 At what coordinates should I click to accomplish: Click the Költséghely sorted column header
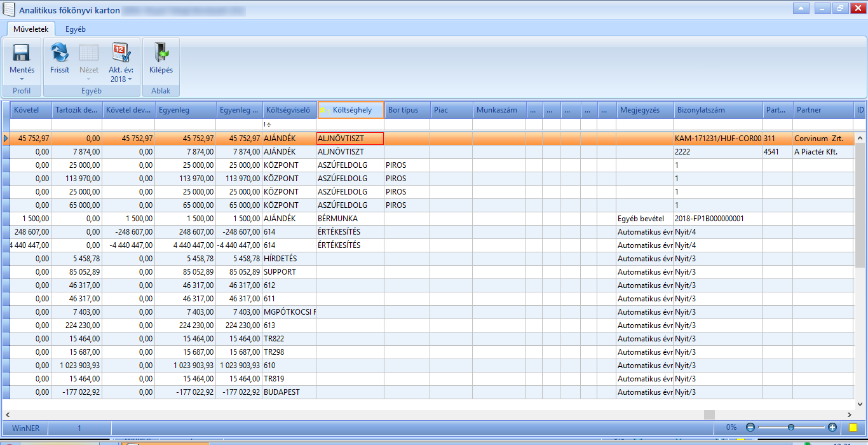pos(351,110)
